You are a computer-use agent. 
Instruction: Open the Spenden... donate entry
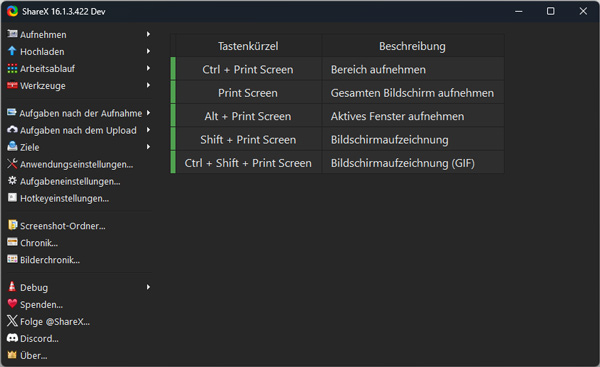pyautogui.click(x=41, y=305)
